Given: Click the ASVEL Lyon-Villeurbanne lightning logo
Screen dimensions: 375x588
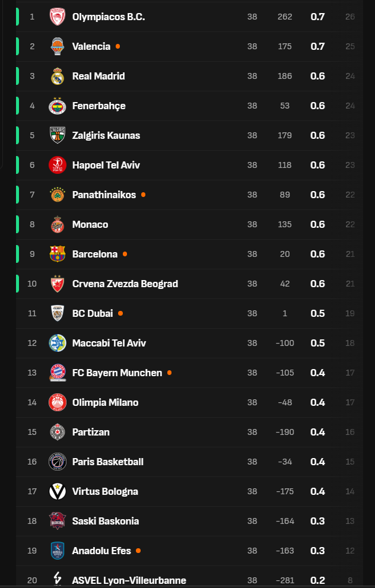Looking at the screenshot, I should (x=57, y=579).
